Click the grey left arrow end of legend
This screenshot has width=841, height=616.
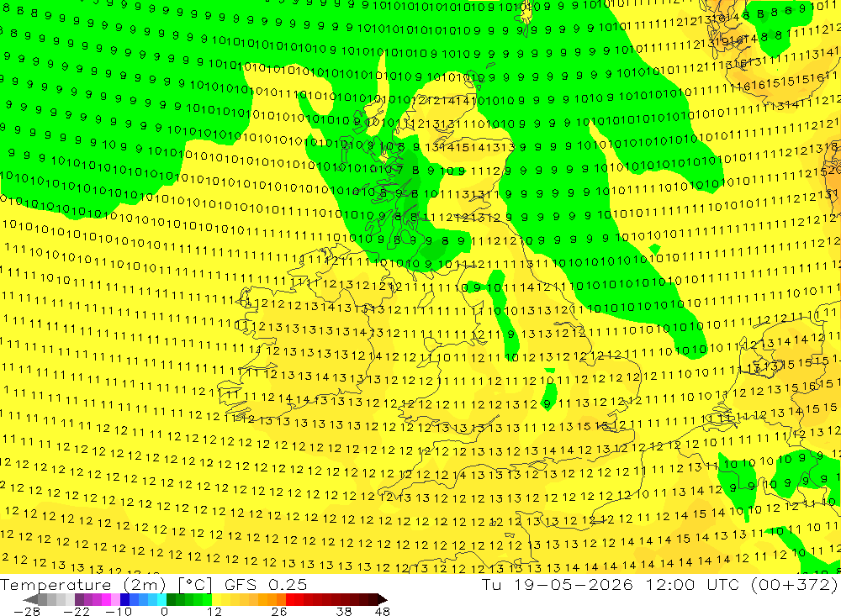coord(30,599)
